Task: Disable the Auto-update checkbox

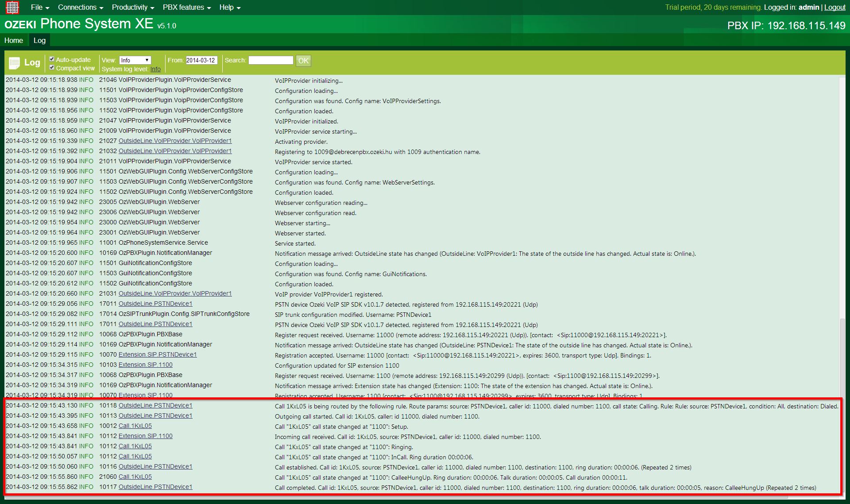Action: [x=52, y=58]
